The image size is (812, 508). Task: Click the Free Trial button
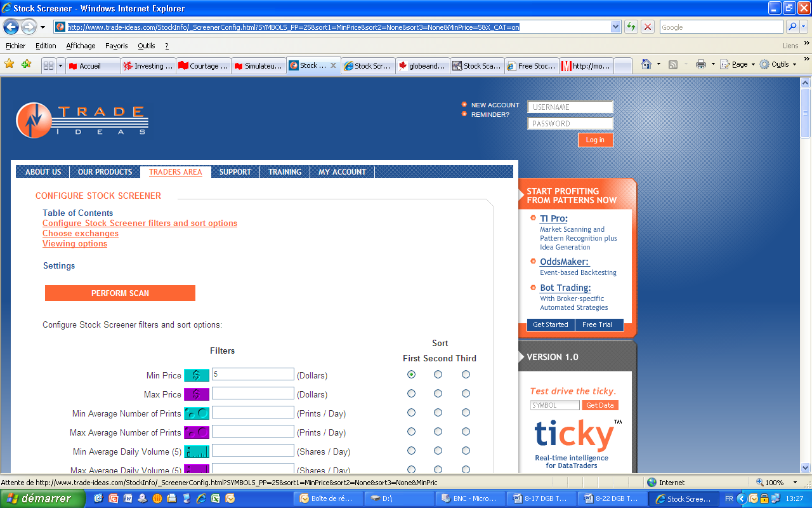click(x=598, y=324)
